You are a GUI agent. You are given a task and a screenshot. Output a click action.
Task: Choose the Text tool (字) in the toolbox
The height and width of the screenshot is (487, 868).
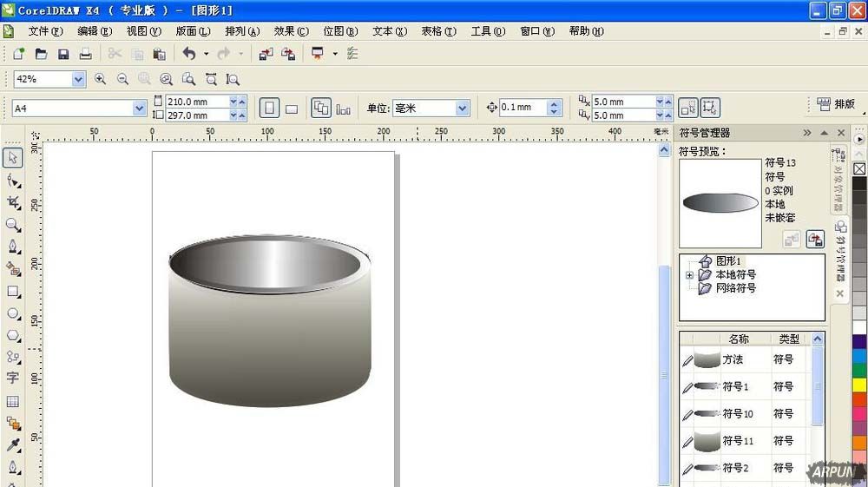coord(13,378)
